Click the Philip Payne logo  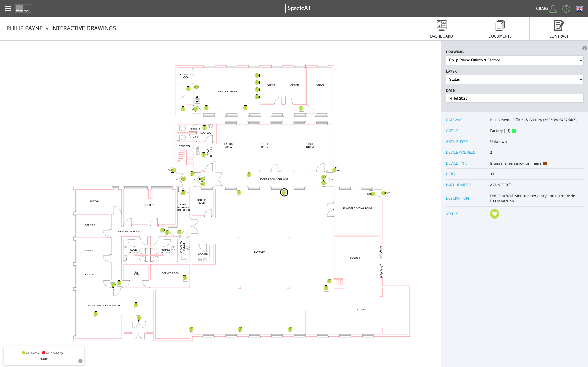point(23,9)
